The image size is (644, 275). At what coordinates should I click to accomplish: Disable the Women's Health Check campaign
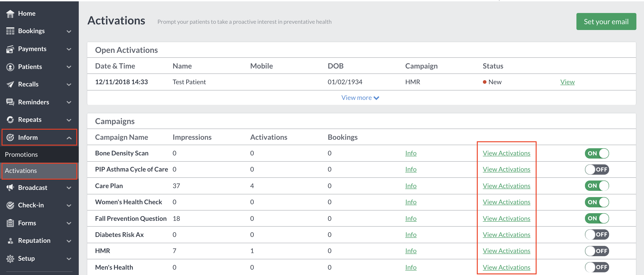point(597,202)
